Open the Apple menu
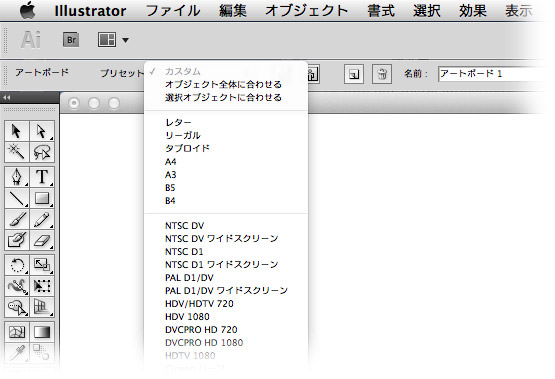This screenshot has height=379, width=555. click(28, 10)
